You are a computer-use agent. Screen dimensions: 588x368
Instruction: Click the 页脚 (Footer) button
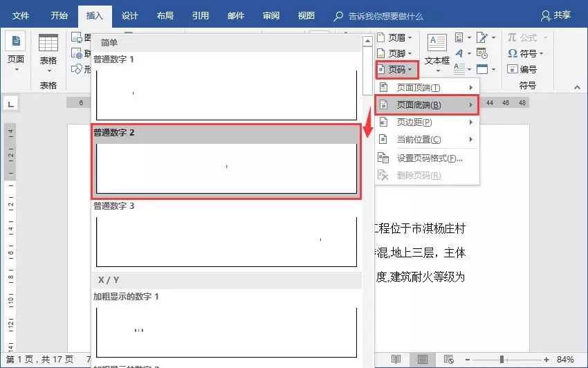(x=394, y=53)
